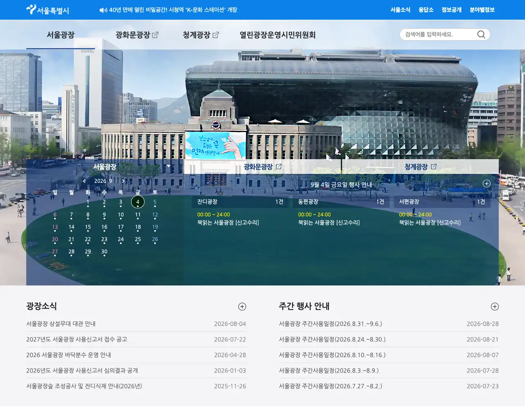Open 서울광장숲 조성공사 및 잔디식재 안내
The height and width of the screenshot is (420, 525).
[84, 386]
